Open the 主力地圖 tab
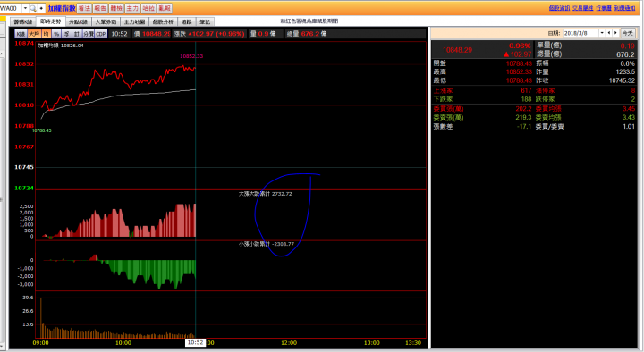This screenshot has height=352, width=644. pyautogui.click(x=135, y=21)
